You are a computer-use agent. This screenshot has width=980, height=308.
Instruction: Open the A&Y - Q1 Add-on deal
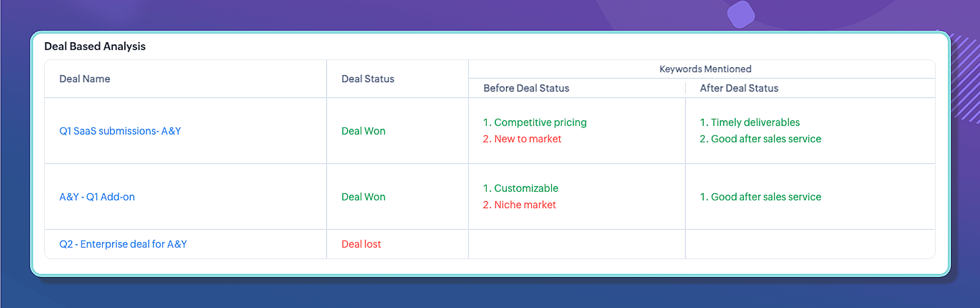coord(97,197)
